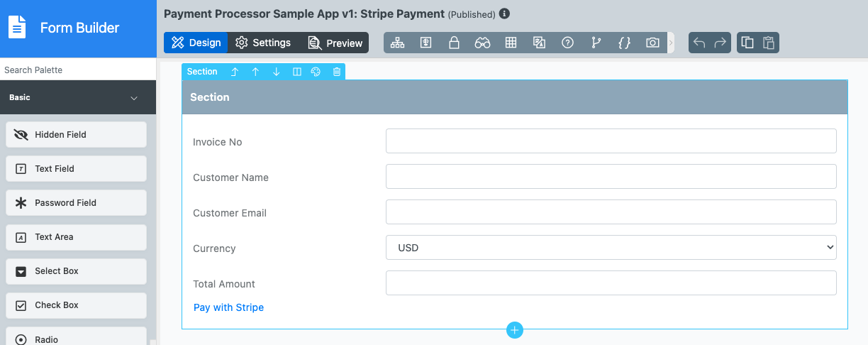Open the sitemap tree viewer icon
This screenshot has height=345, width=868.
397,43
